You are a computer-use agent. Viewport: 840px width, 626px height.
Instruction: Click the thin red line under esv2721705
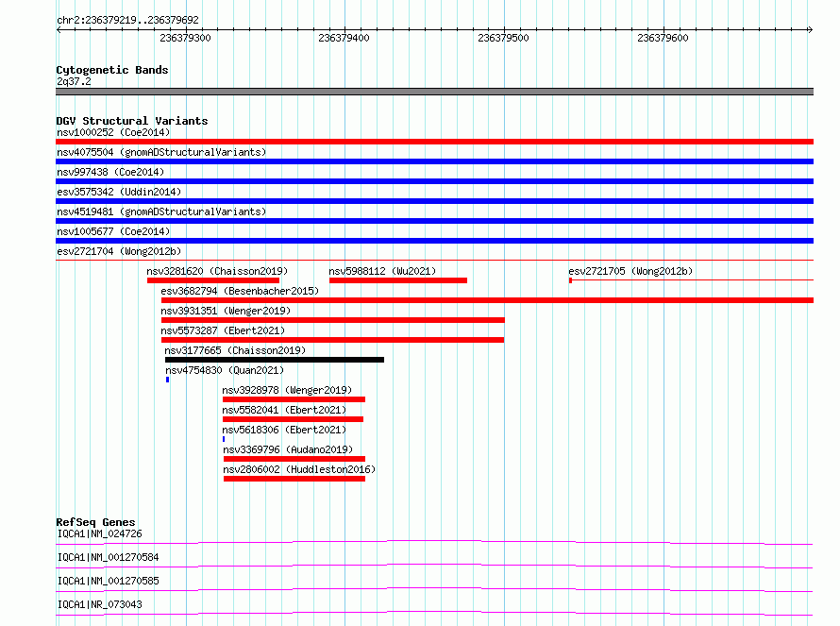pos(691,280)
